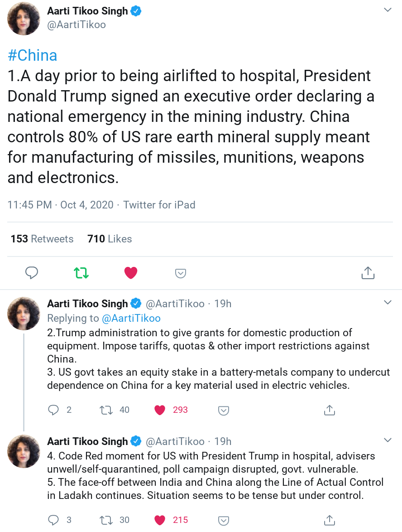The image size is (402, 532).
Task: View the 710 Likes list
Action: pyautogui.click(x=110, y=239)
